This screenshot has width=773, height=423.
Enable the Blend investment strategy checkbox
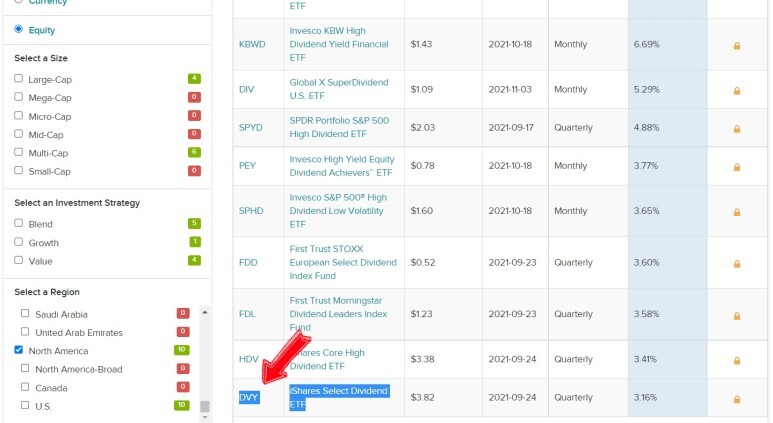[x=19, y=223]
